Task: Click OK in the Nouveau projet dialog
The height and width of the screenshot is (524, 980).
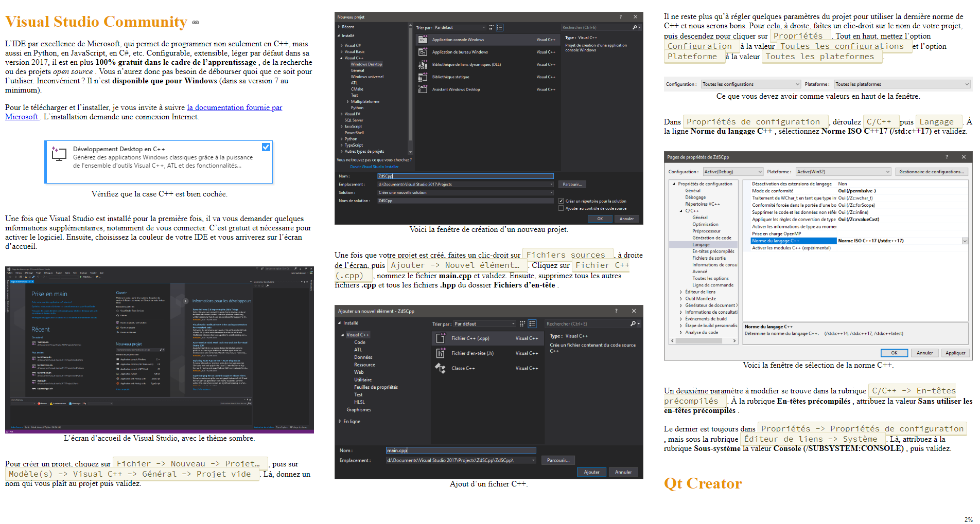Action: click(600, 219)
